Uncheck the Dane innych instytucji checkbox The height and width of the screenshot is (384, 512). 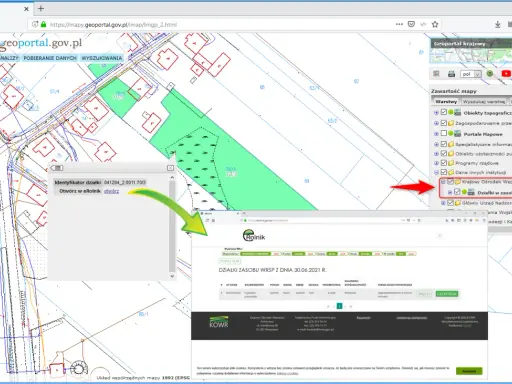444,172
